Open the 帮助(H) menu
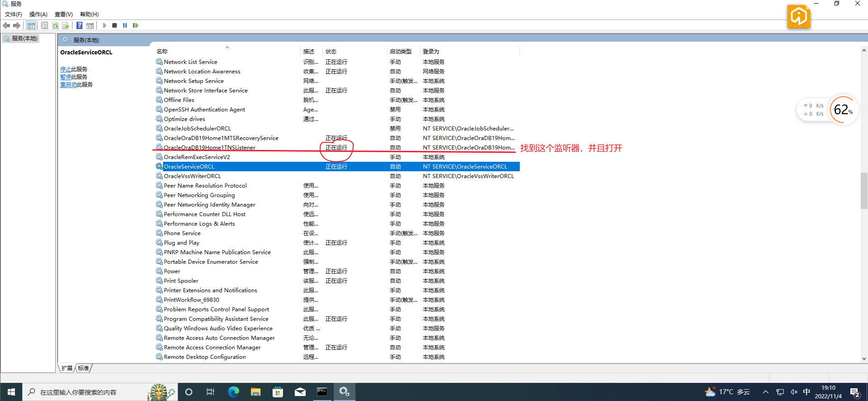The image size is (868, 401). [x=89, y=14]
